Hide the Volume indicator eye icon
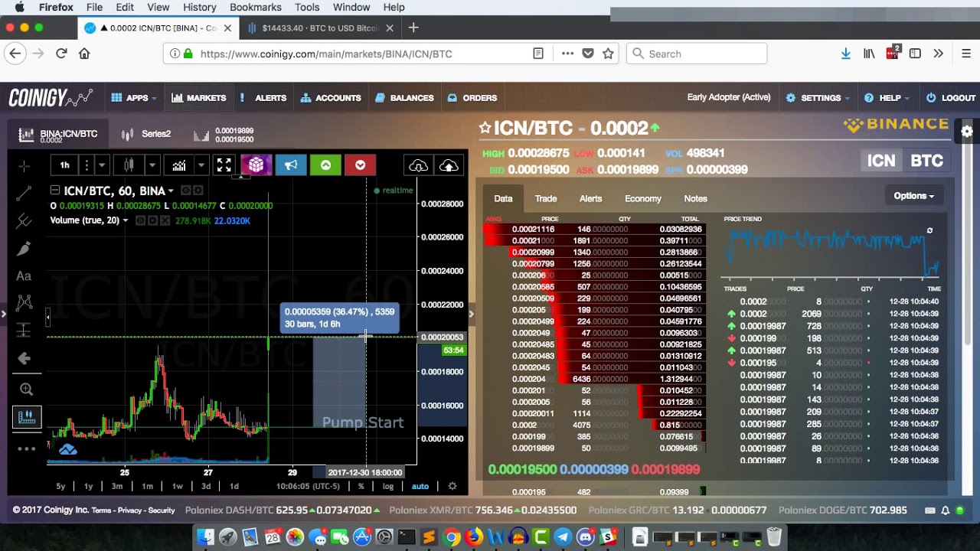980x551 pixels. point(140,220)
